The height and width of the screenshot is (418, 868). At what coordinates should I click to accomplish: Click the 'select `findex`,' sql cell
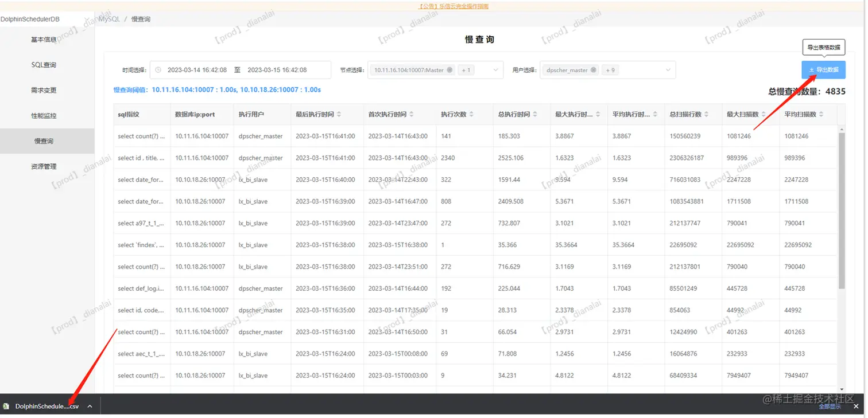[141, 245]
